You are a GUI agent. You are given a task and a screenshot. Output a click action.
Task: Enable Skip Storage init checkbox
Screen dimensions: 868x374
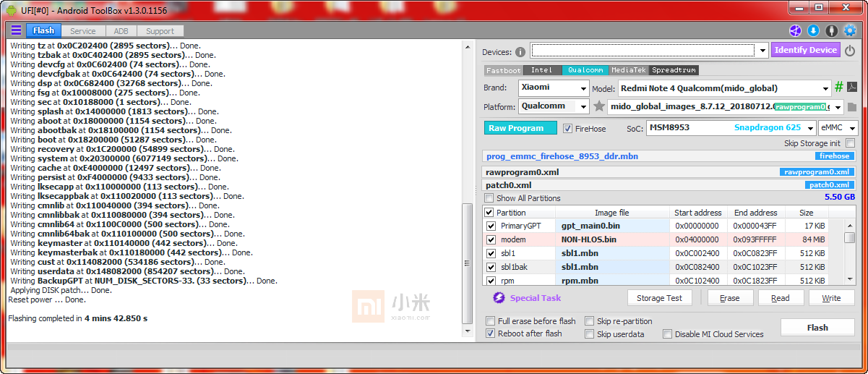850,143
